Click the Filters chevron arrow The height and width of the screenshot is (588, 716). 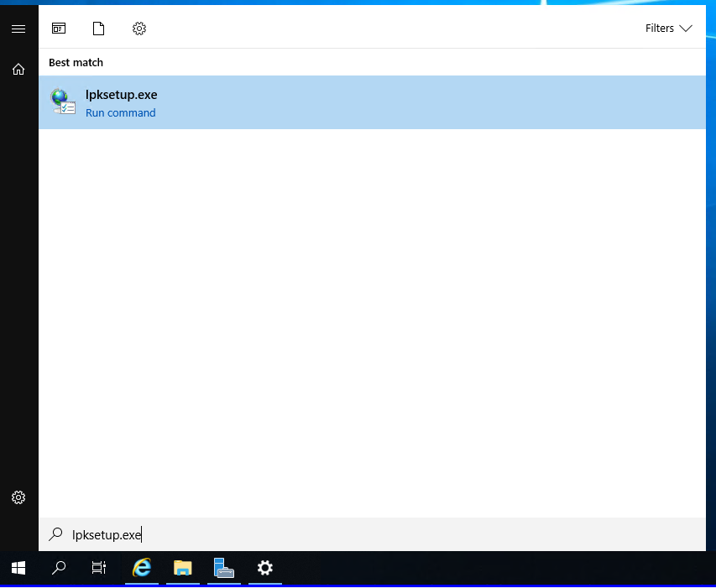pyautogui.click(x=687, y=28)
